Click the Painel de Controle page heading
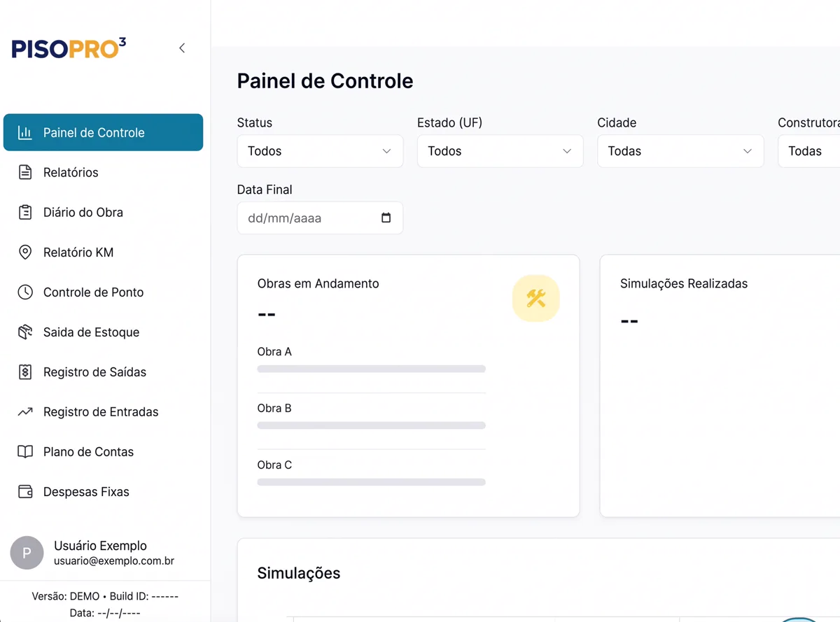Screen dimensions: 840x622 (x=325, y=81)
